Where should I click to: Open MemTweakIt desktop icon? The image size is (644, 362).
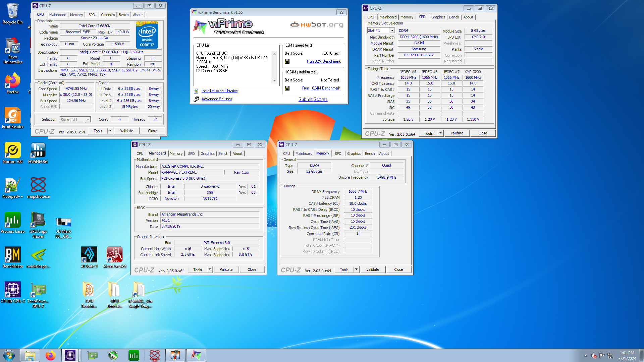(x=114, y=257)
